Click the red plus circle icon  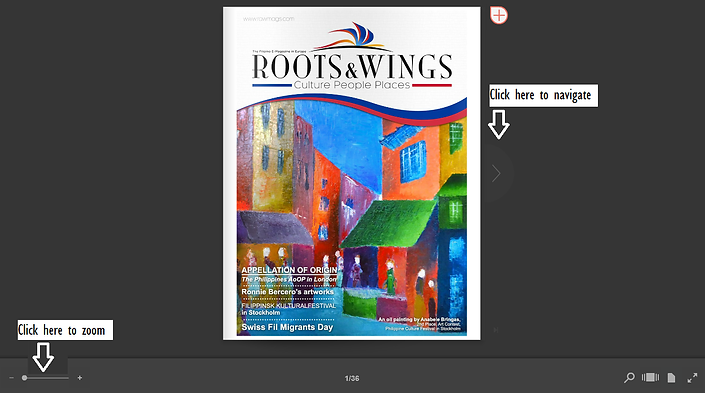point(499,15)
